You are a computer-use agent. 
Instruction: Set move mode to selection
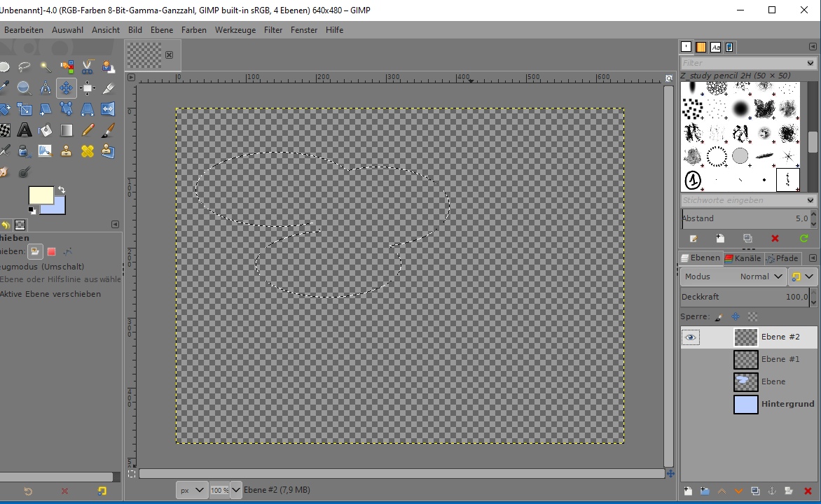click(x=51, y=252)
